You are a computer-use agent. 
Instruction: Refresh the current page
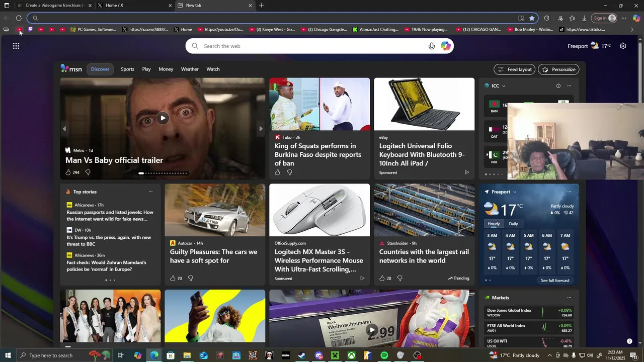click(x=19, y=18)
